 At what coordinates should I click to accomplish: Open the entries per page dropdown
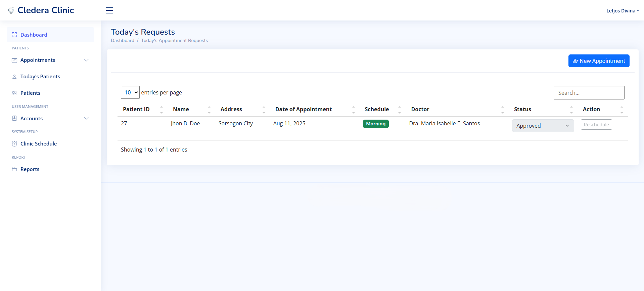130,92
